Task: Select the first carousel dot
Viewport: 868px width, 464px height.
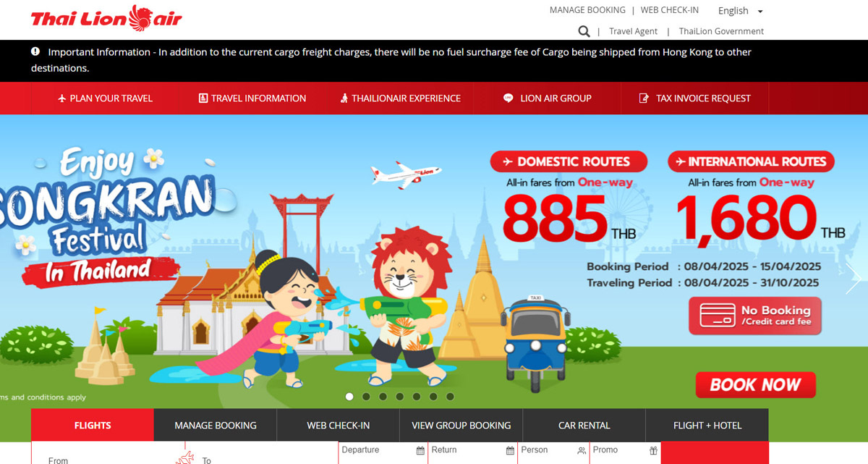Action: click(349, 397)
